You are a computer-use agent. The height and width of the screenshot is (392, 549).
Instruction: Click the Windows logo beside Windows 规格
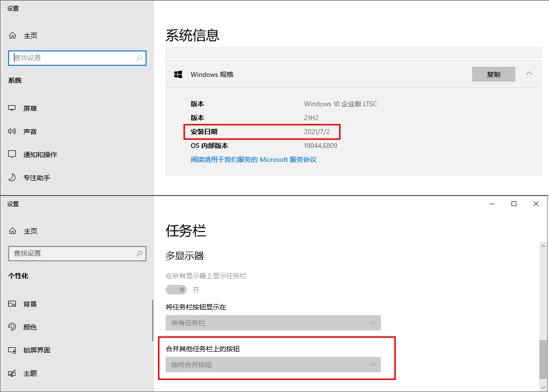point(178,74)
